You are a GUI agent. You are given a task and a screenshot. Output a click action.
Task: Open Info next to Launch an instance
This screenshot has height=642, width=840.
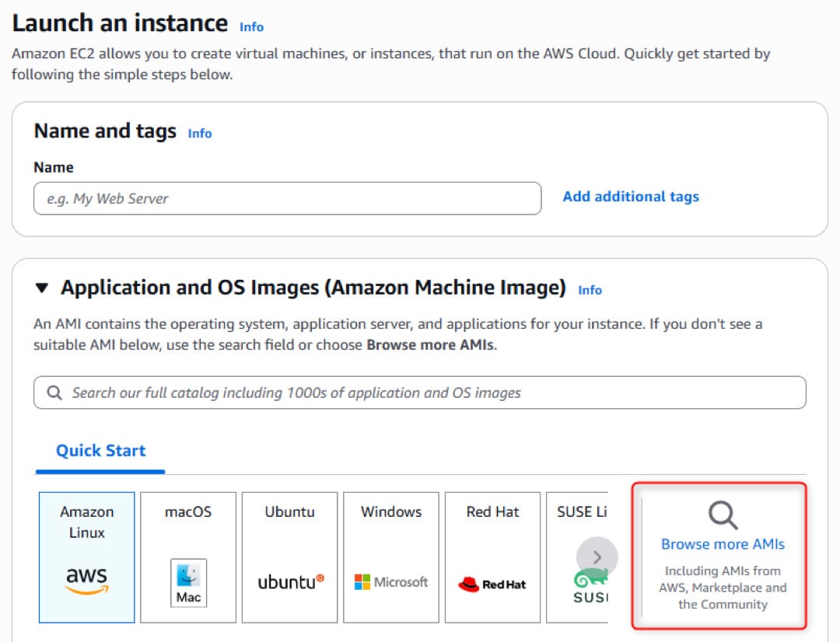pos(250,26)
